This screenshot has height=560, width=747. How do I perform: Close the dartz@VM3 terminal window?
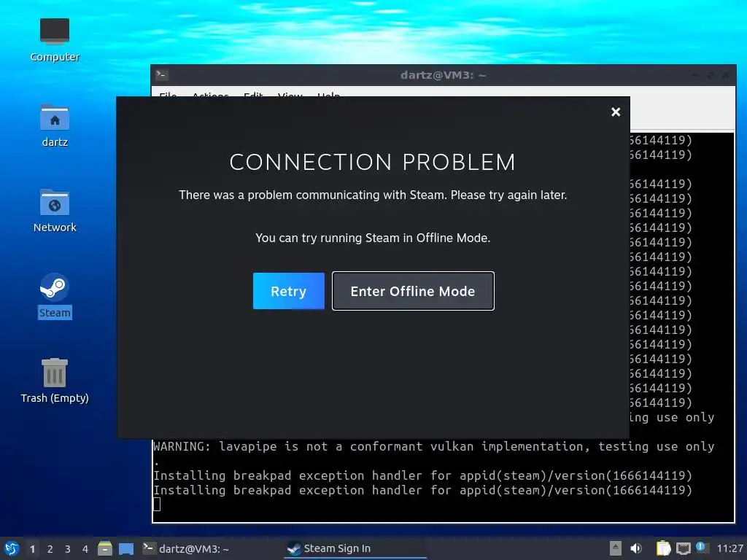pos(725,75)
